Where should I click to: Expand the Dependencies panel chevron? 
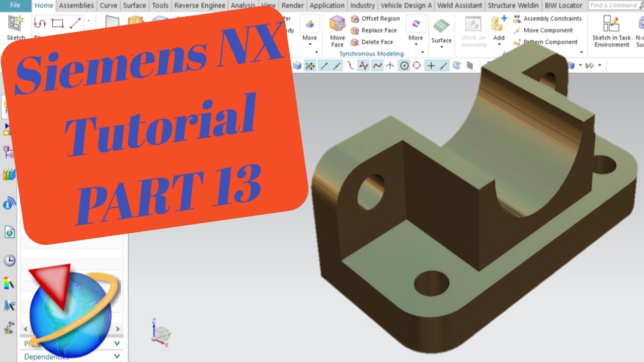117,356
